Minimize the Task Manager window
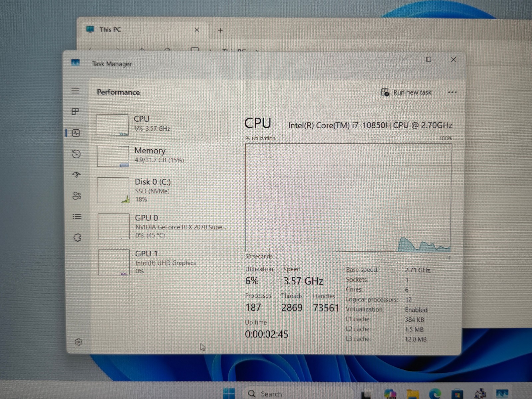532x399 pixels. pyautogui.click(x=404, y=59)
